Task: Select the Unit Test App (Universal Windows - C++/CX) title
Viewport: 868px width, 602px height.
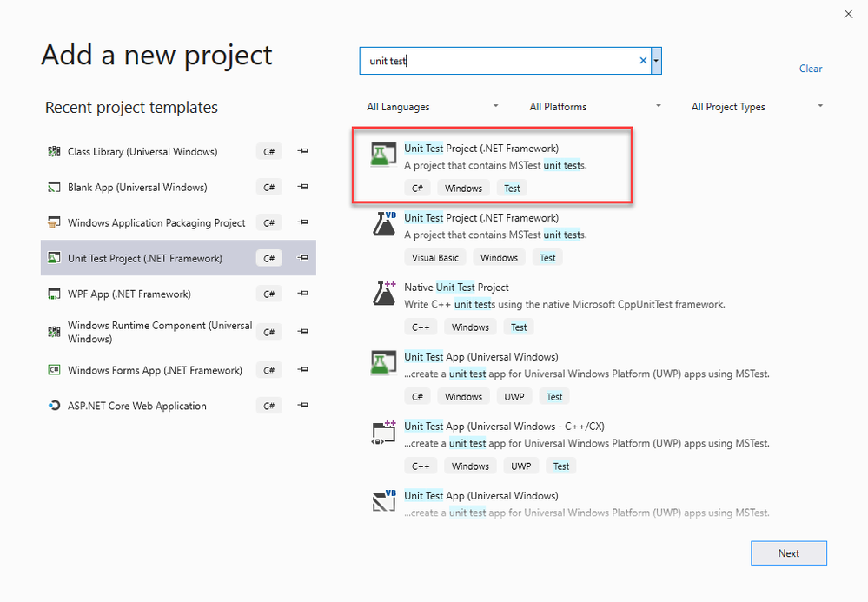Action: 504,426
